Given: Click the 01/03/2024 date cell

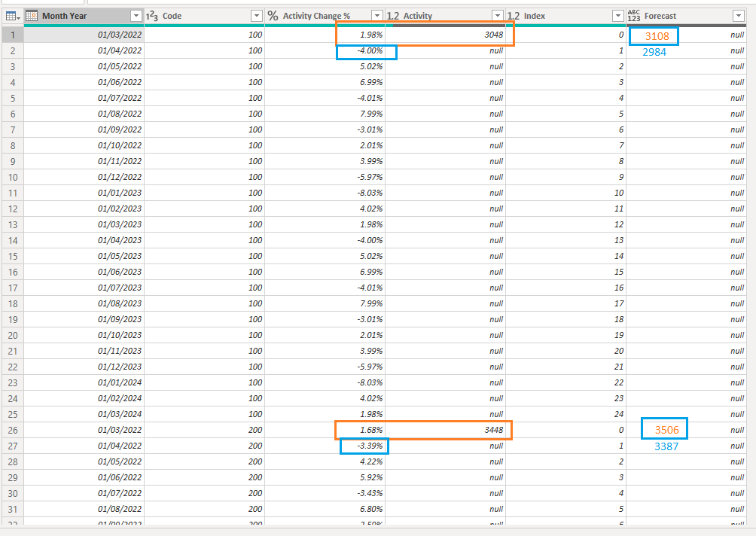Looking at the screenshot, I should [84, 414].
